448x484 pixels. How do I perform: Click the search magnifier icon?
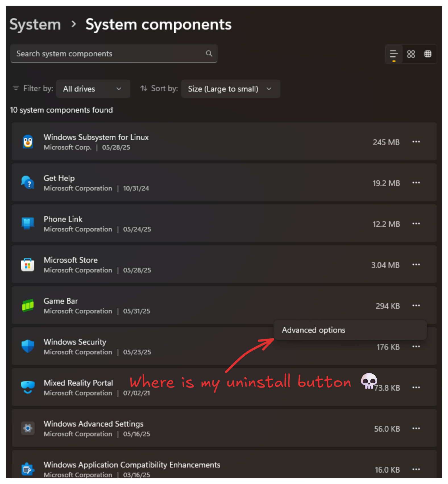(209, 53)
